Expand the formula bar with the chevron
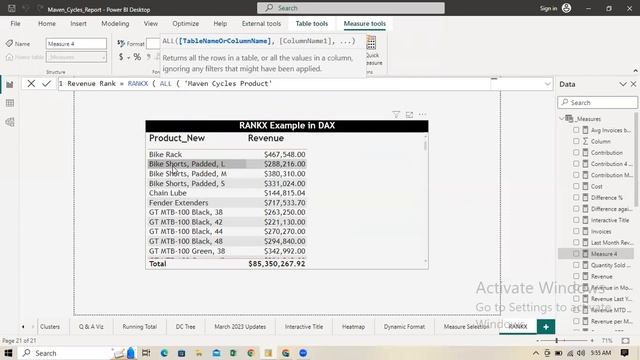This screenshot has height=360, width=640. (x=547, y=84)
